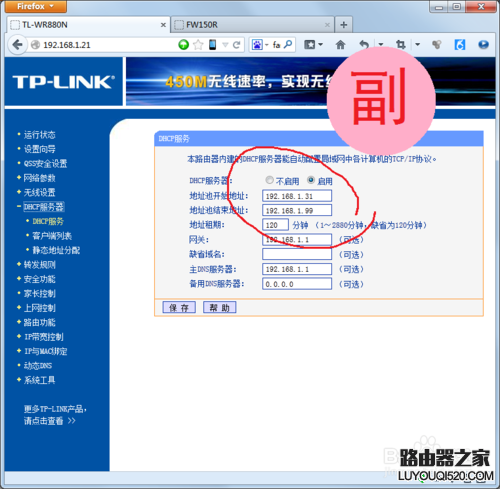
Task: Open 运行状态 in the sidebar
Action: tap(39, 135)
